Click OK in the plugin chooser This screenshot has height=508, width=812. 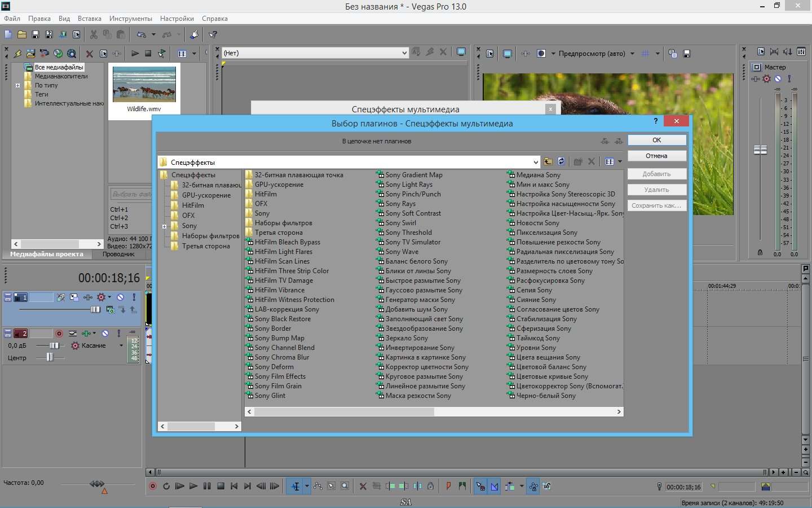point(657,140)
